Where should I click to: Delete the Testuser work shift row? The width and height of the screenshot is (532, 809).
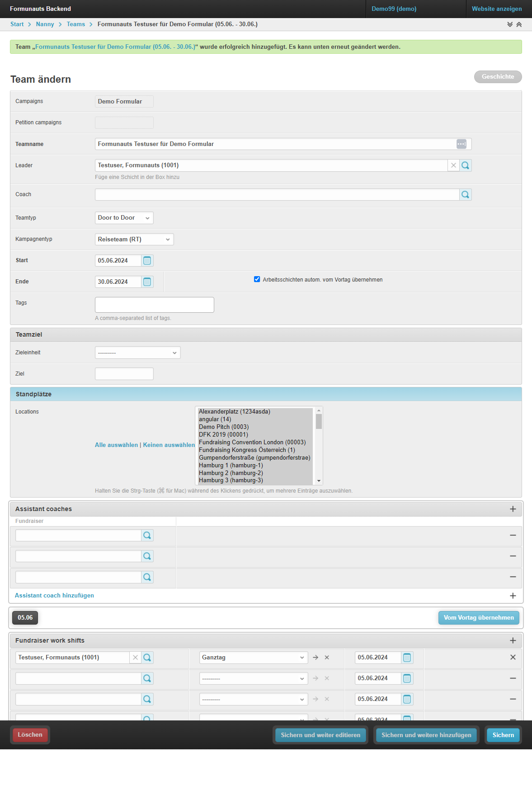513,657
